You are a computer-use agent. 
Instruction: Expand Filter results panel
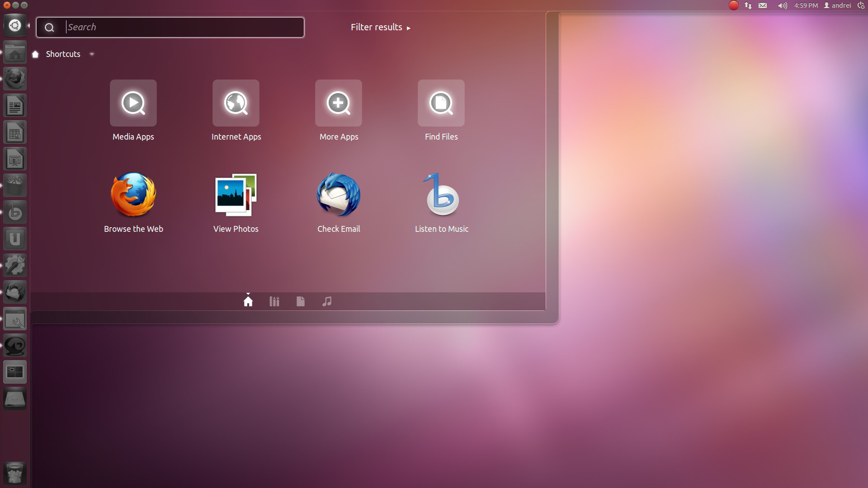(379, 27)
